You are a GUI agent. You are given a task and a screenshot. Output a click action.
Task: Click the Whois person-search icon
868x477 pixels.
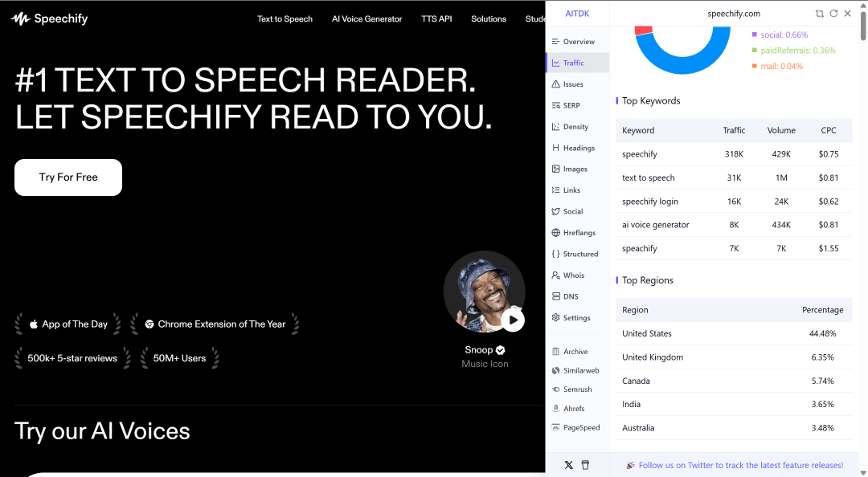556,275
